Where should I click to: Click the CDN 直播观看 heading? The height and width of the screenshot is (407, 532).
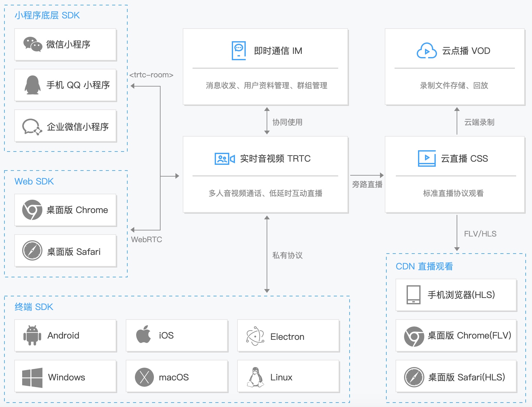coord(424,266)
